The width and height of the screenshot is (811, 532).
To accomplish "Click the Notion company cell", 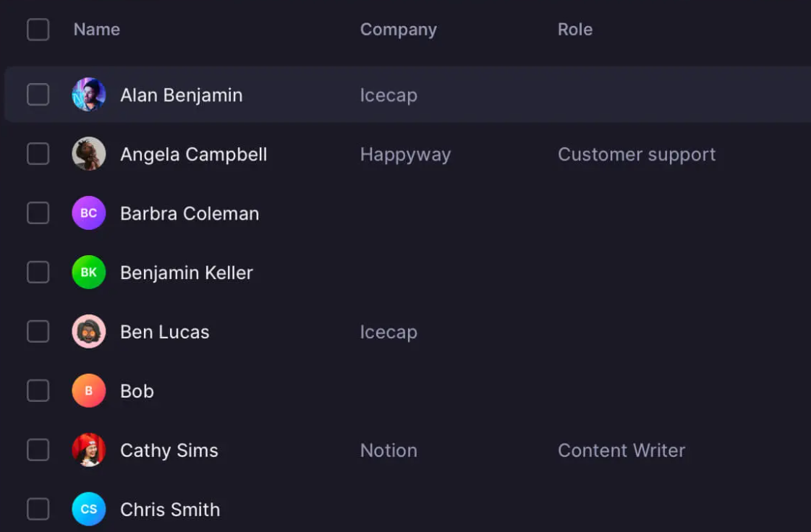I will 388,450.
